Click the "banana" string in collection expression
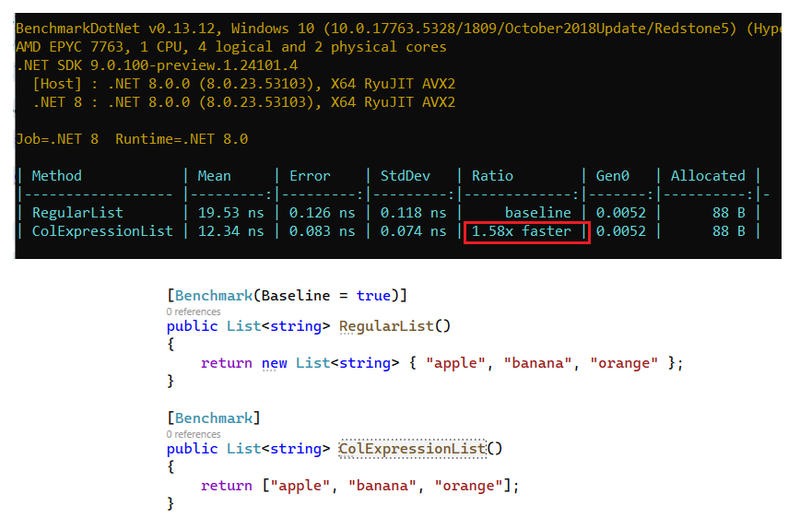Screen dimensions: 800x529 click(x=382, y=486)
